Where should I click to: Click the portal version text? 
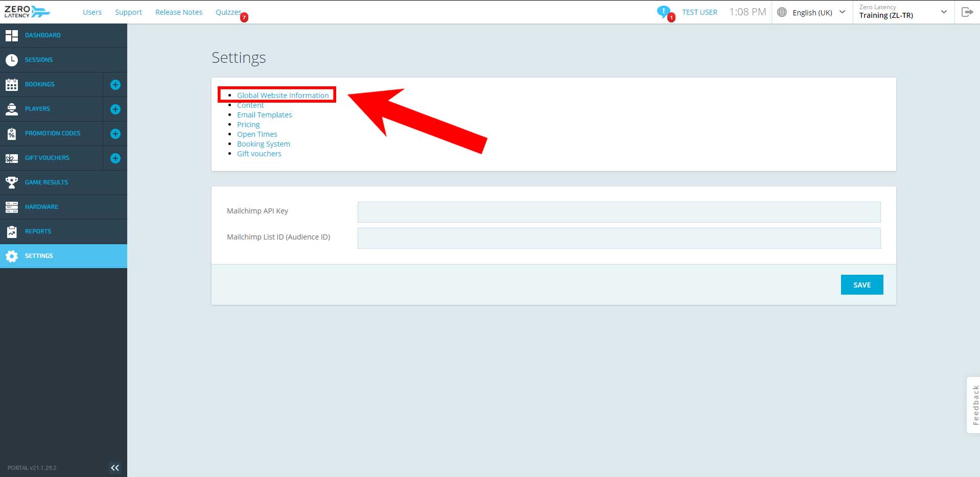[x=32, y=468]
